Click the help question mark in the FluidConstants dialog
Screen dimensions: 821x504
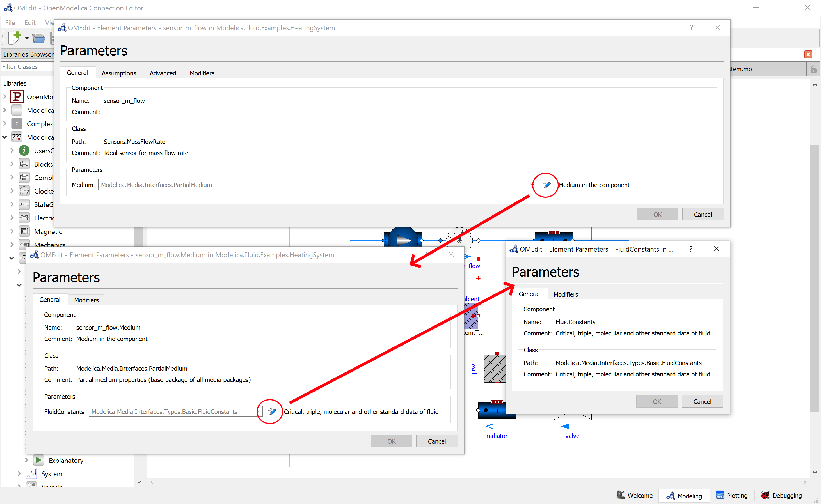click(691, 249)
